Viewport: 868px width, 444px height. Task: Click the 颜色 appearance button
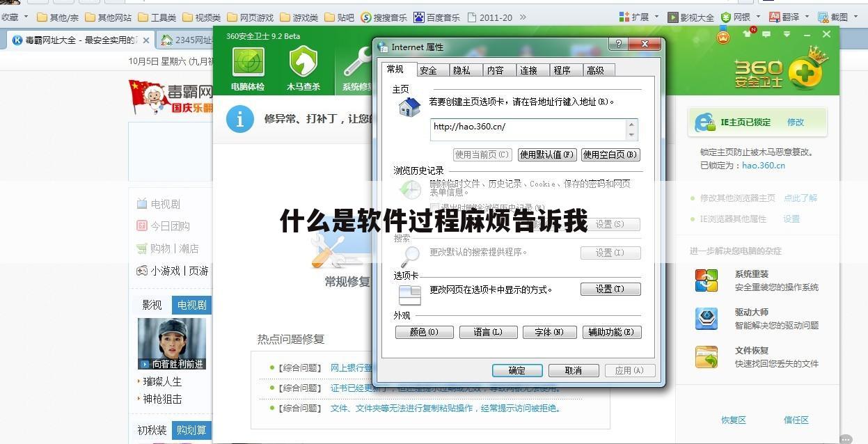tap(424, 332)
